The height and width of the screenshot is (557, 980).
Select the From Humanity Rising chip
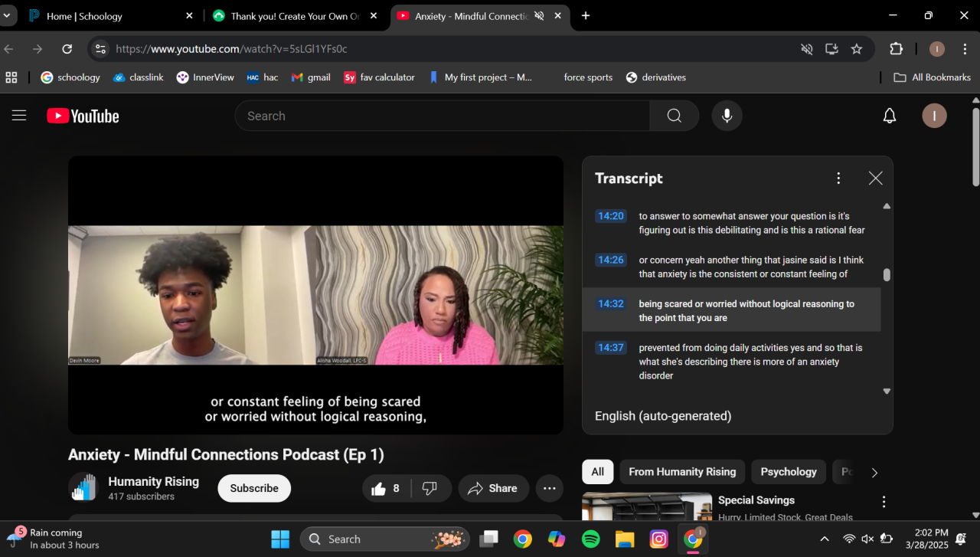pyautogui.click(x=682, y=472)
